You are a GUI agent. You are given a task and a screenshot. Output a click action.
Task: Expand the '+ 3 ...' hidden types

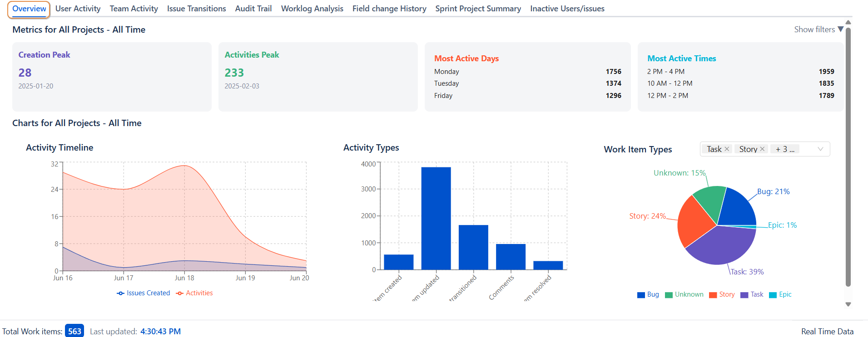785,149
